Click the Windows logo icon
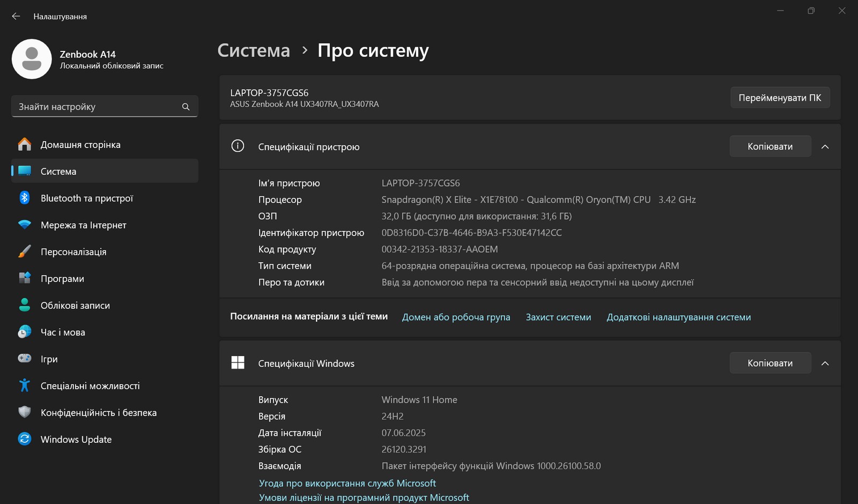This screenshot has width=858, height=504. pos(238,363)
